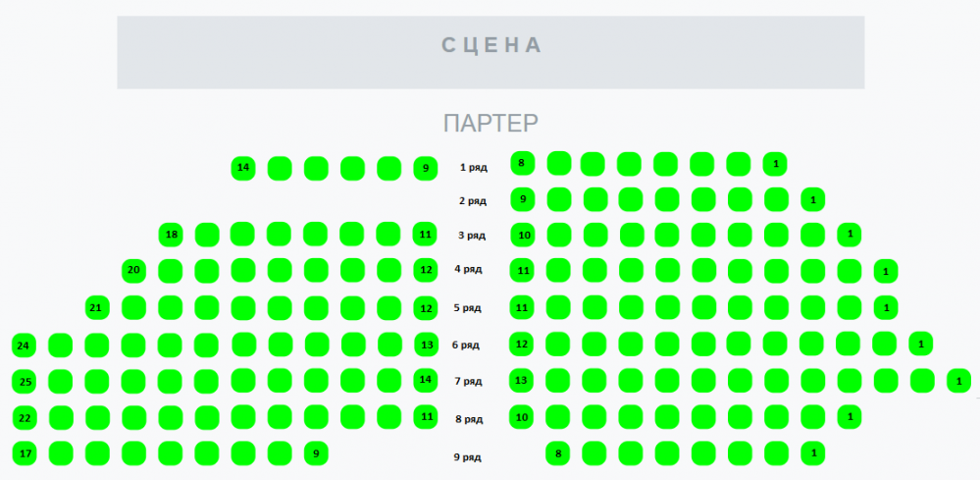Pick seat 1 in row 6

[920, 344]
